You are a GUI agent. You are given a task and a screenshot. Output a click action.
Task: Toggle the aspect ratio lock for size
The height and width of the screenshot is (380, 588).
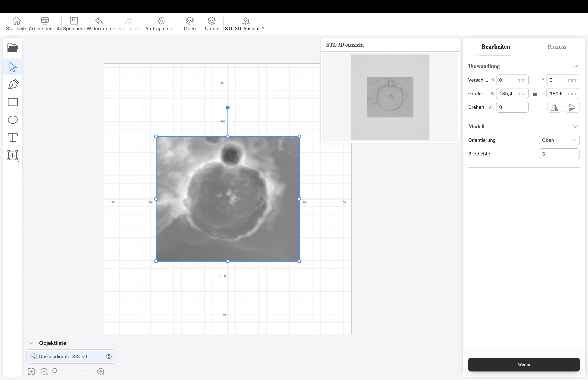[535, 94]
